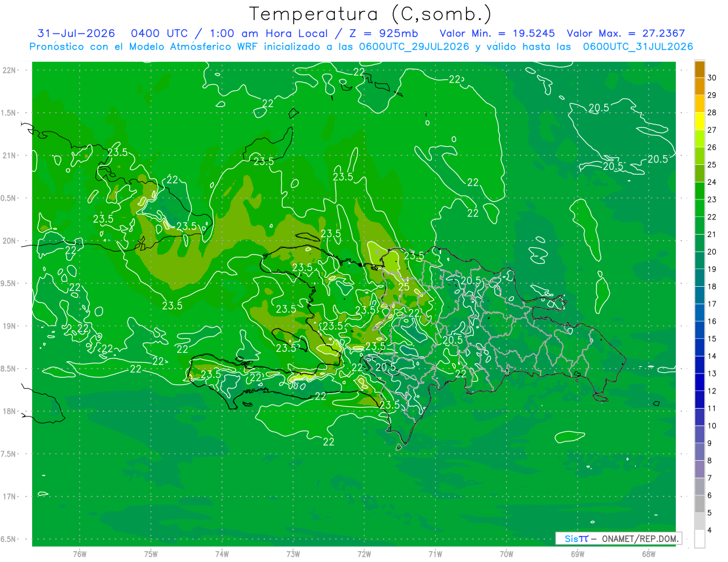This screenshot has width=728, height=562.
Task: Click the 72W longitude axis label
Action: point(364,554)
